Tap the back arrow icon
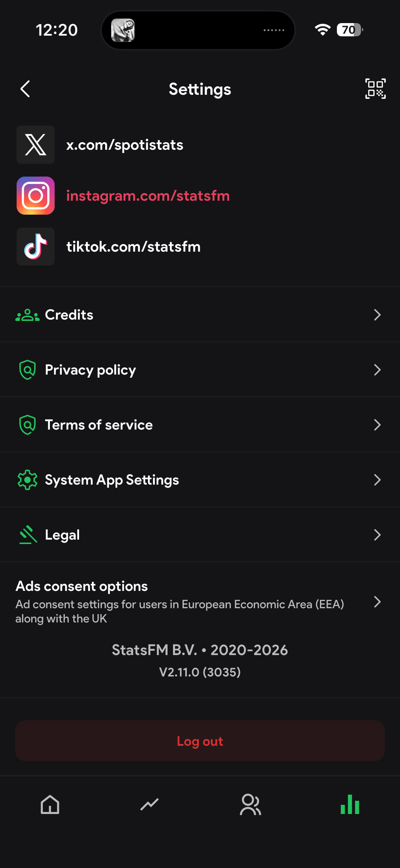 (x=25, y=89)
